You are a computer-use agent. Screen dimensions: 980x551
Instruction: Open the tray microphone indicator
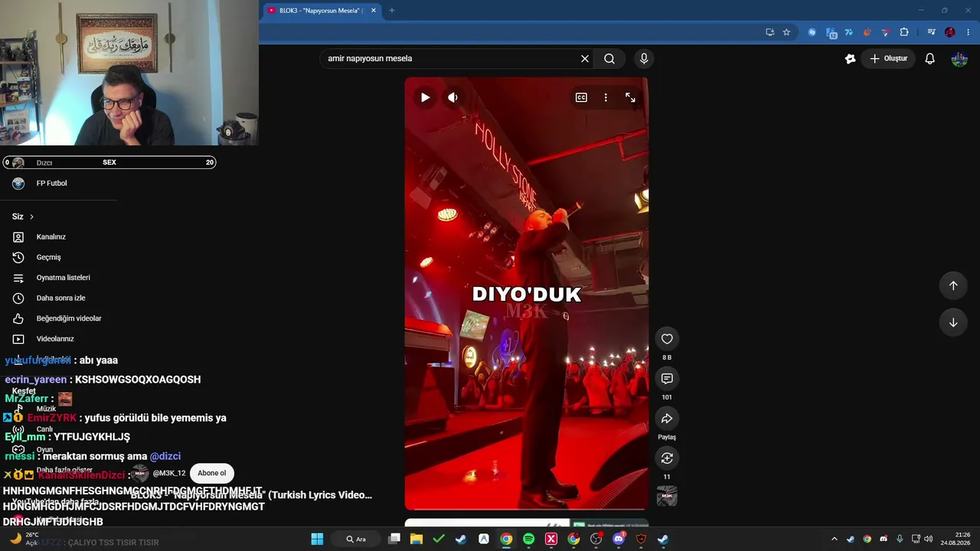[x=900, y=539]
